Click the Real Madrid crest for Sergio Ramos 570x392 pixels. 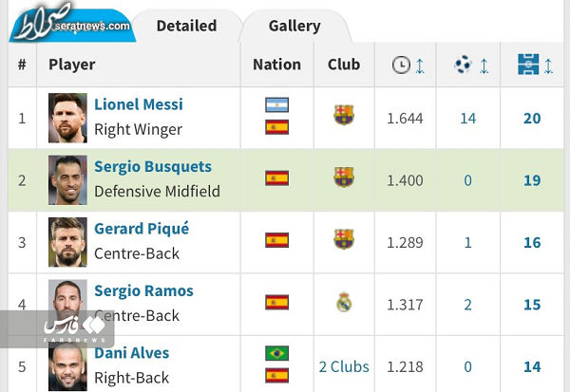pos(344,302)
